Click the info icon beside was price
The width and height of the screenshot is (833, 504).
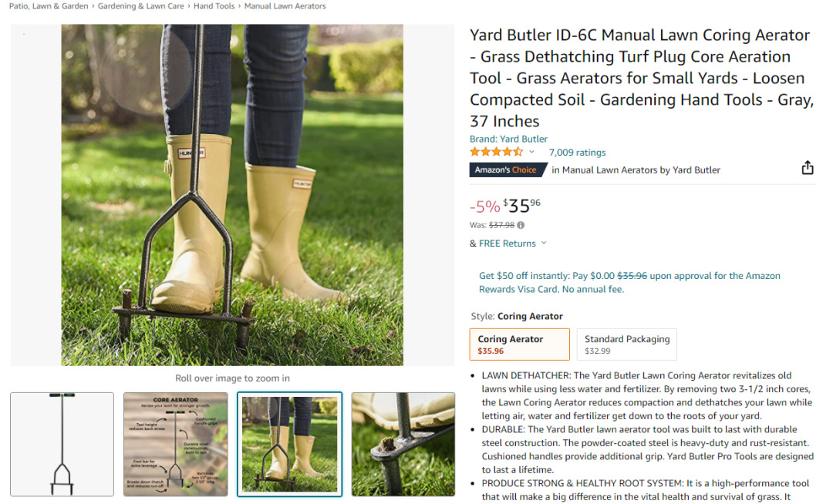[x=521, y=226]
